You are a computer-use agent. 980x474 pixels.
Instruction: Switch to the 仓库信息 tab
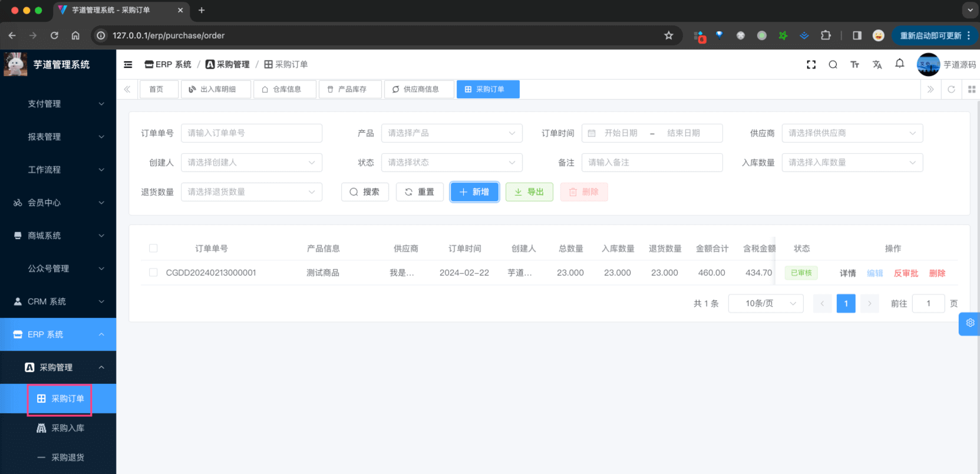tap(285, 90)
